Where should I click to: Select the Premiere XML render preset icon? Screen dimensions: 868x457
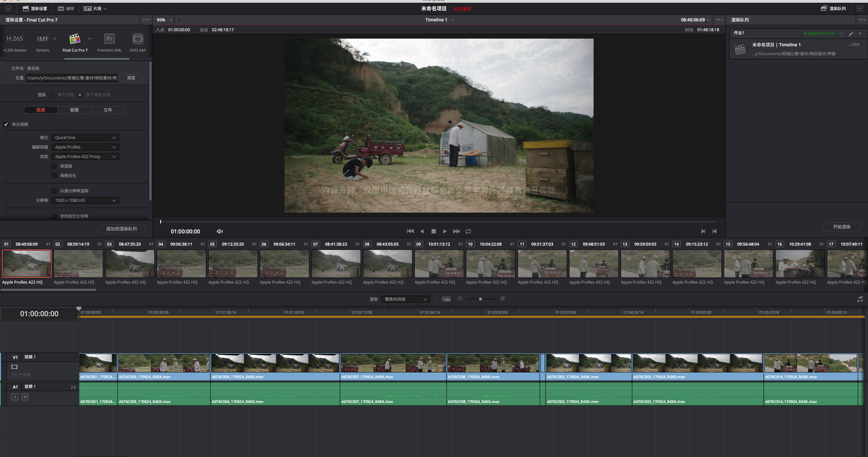pyautogui.click(x=109, y=39)
